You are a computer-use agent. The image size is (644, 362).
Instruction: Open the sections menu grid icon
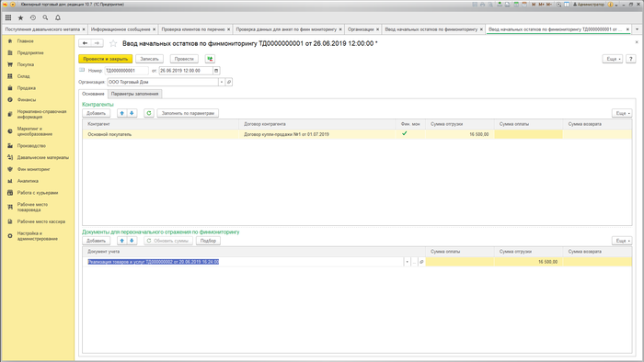[8, 17]
